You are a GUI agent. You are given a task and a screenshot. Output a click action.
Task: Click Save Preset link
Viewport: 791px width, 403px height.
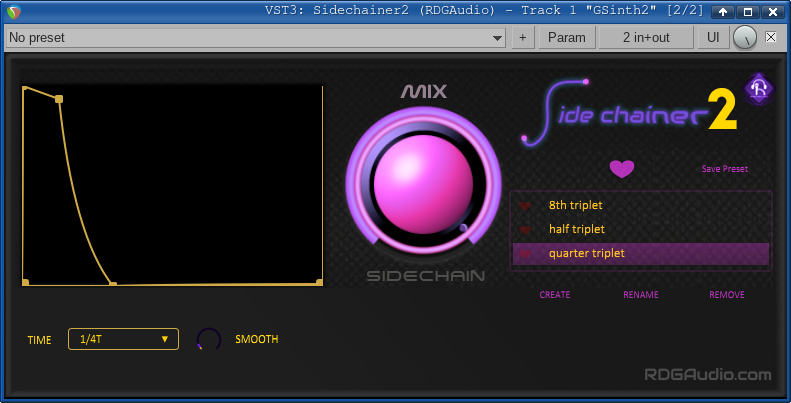pos(724,169)
